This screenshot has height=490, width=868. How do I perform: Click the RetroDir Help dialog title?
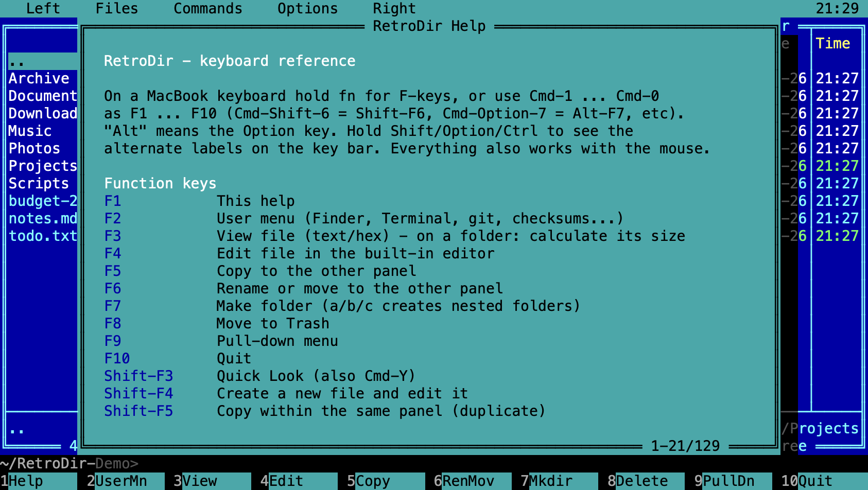429,26
